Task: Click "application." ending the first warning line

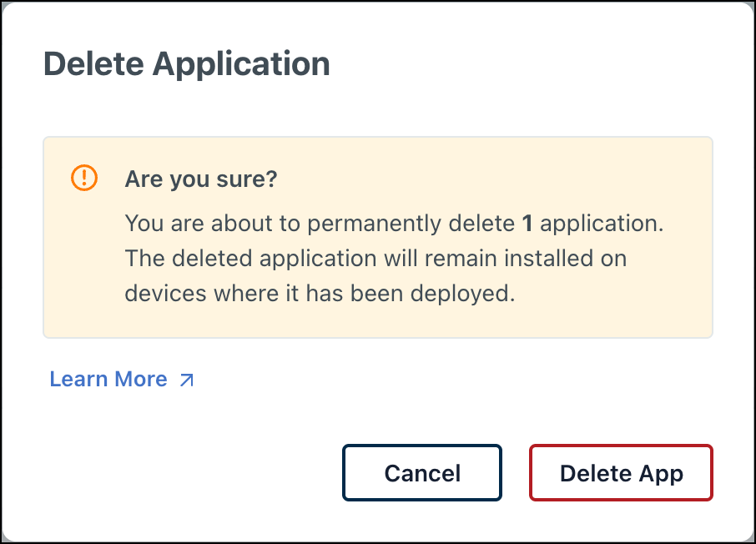Action: point(602,224)
